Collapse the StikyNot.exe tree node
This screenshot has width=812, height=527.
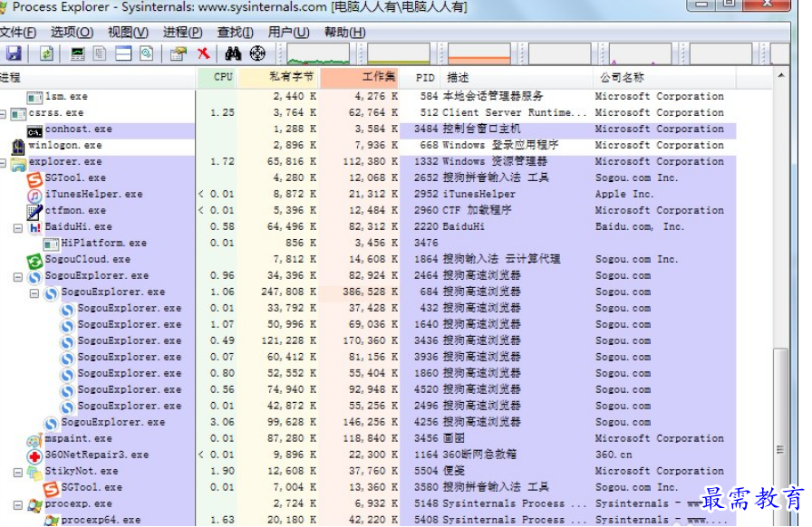tap(18, 473)
